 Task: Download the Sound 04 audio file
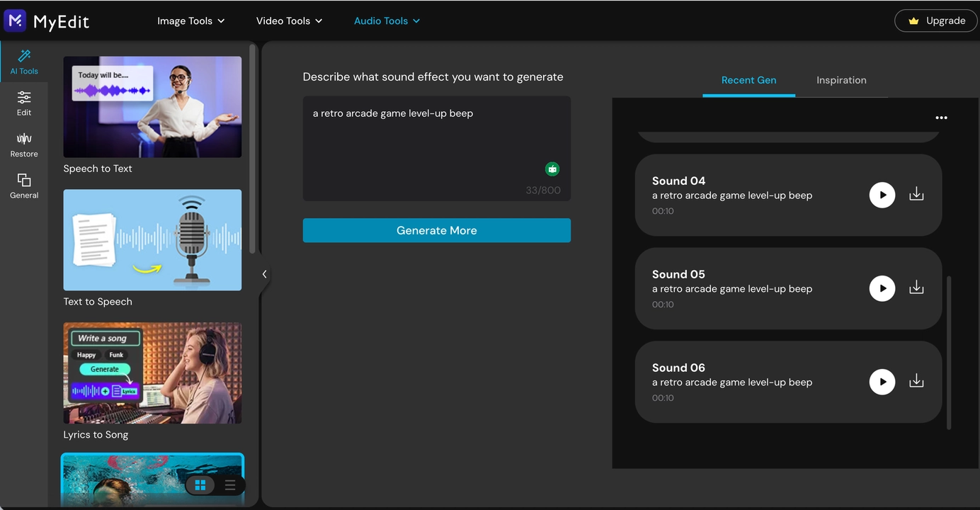[x=916, y=194]
